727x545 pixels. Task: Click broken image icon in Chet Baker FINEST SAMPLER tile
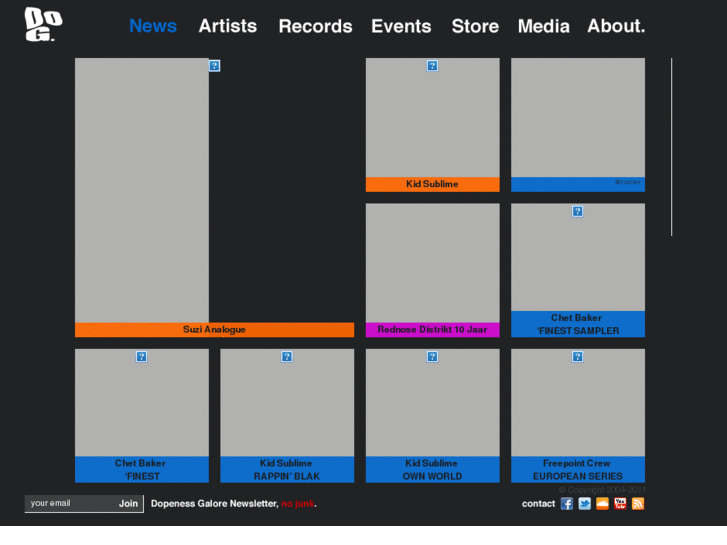[577, 212]
